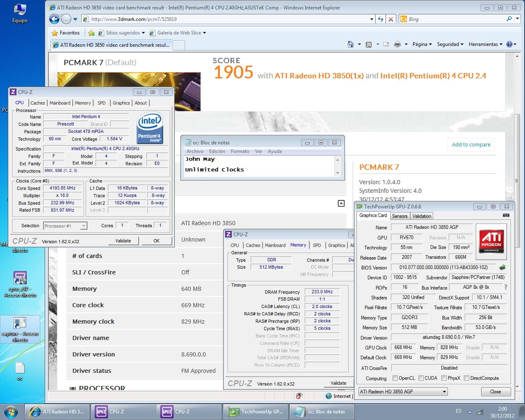Click PCMark 7 chip thumbnail image
The width and height of the screenshot is (525, 420).
(x=129, y=91)
